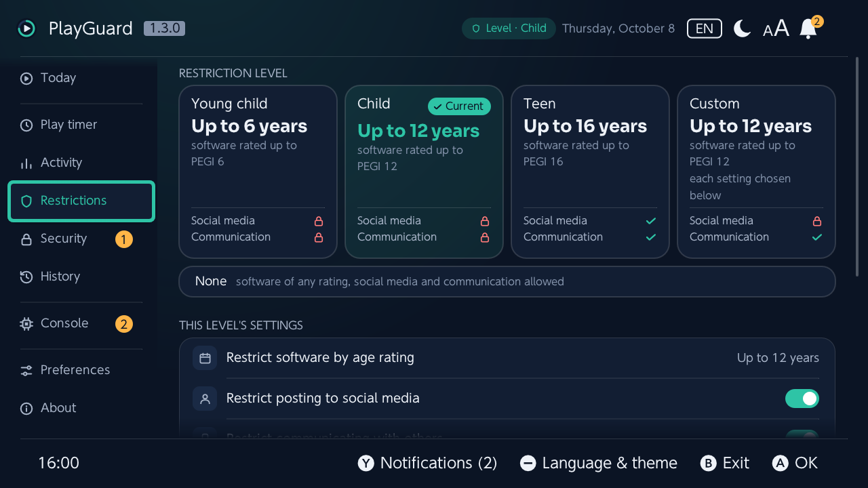This screenshot has width=868, height=488.
Task: Click the person icon beside social media restriction
Action: [x=205, y=399]
